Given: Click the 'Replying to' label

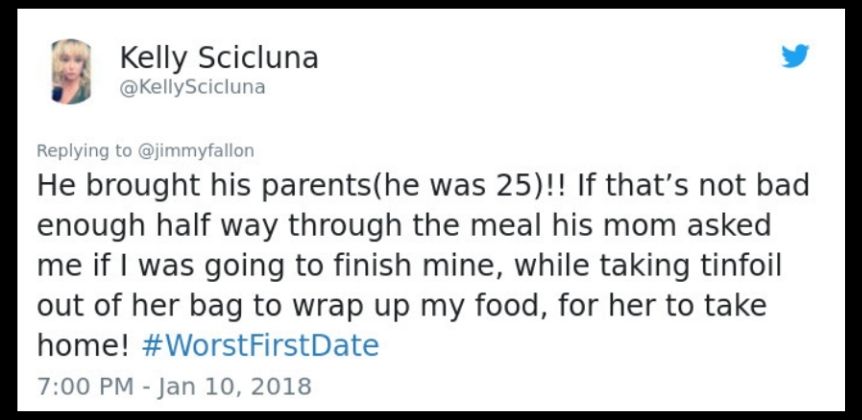Looking at the screenshot, I should 84,151.
